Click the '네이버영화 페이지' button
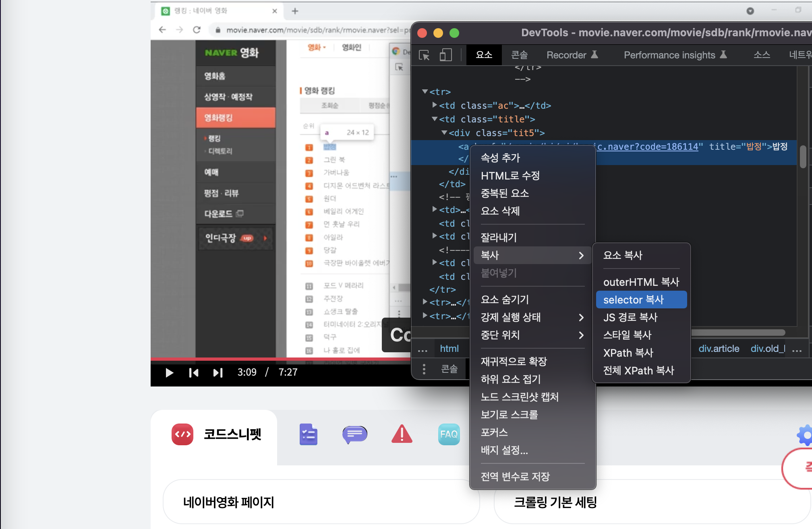812x529 pixels. coord(321,502)
